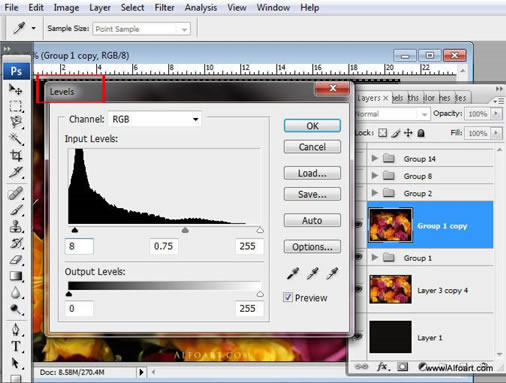
Task: Hide the Group 1 copy layer
Action: click(359, 225)
